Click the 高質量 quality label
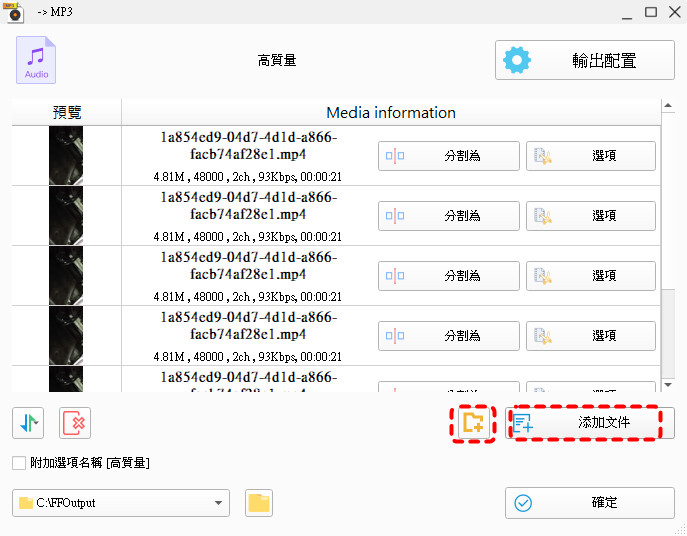Image resolution: width=687 pixels, height=536 pixels. 277,60
